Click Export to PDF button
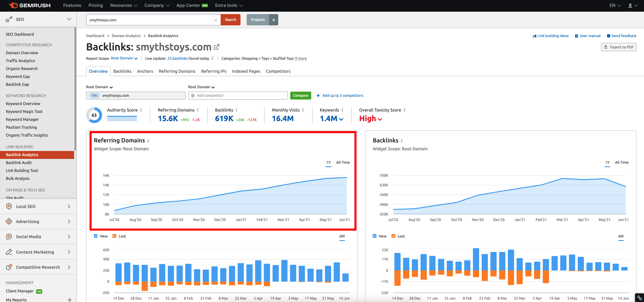644x302 pixels. (619, 47)
